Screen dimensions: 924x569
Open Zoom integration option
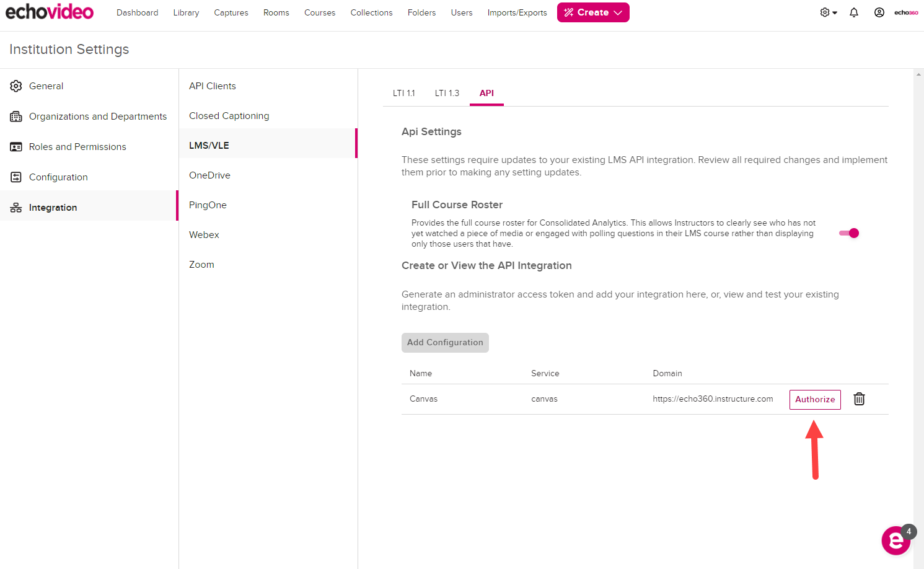(x=268, y=265)
